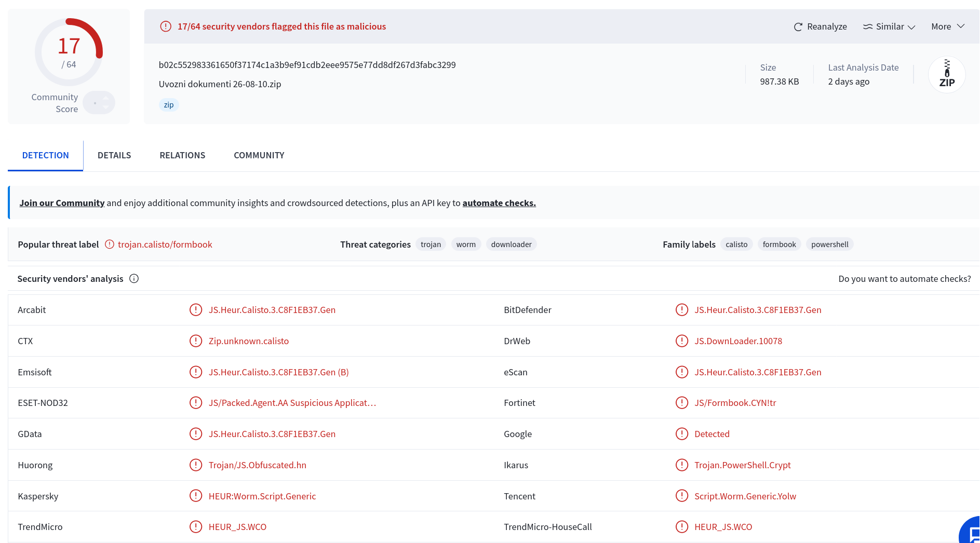The image size is (980, 543).
Task: Switch to the DETAILS tab
Action: click(114, 155)
